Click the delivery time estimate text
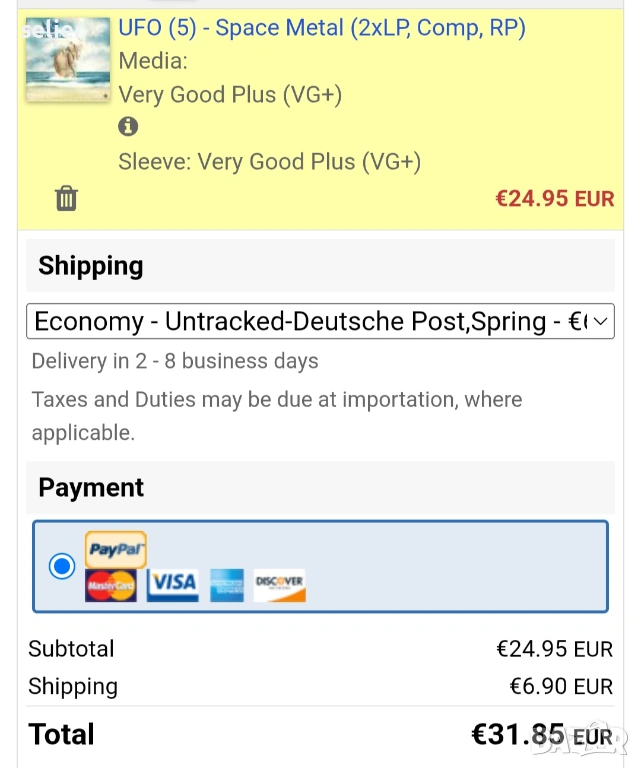Viewport: 640px width, 768px height. pyautogui.click(x=175, y=361)
